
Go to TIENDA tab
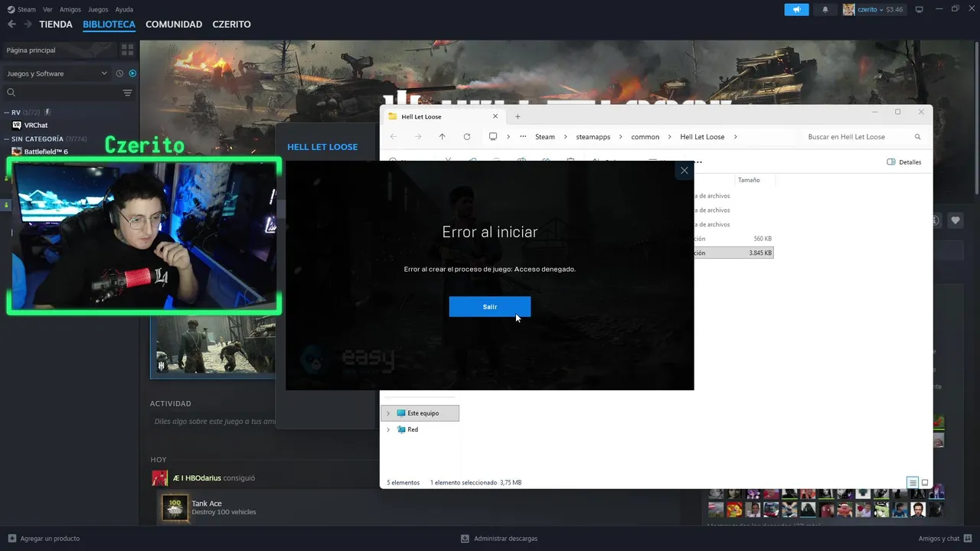(56, 24)
